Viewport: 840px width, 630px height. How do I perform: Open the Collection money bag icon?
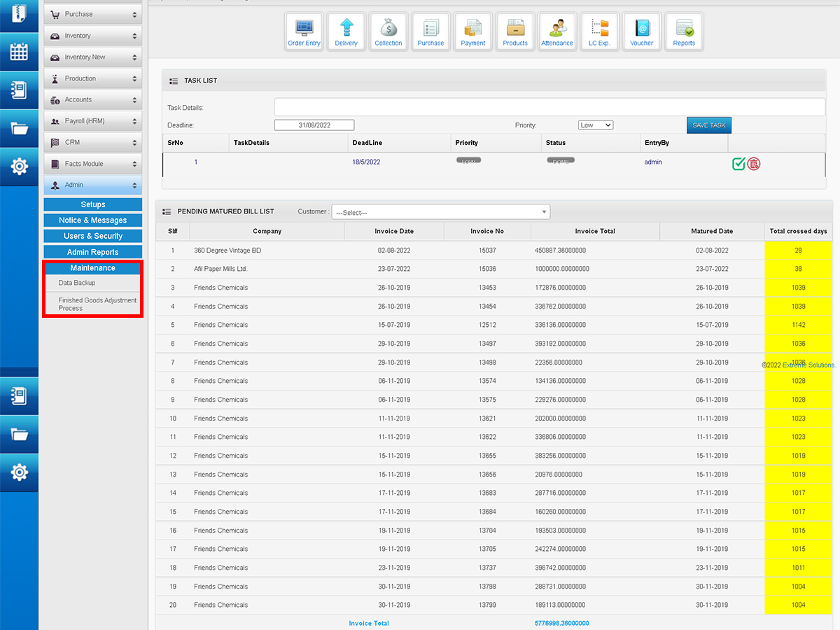388,31
